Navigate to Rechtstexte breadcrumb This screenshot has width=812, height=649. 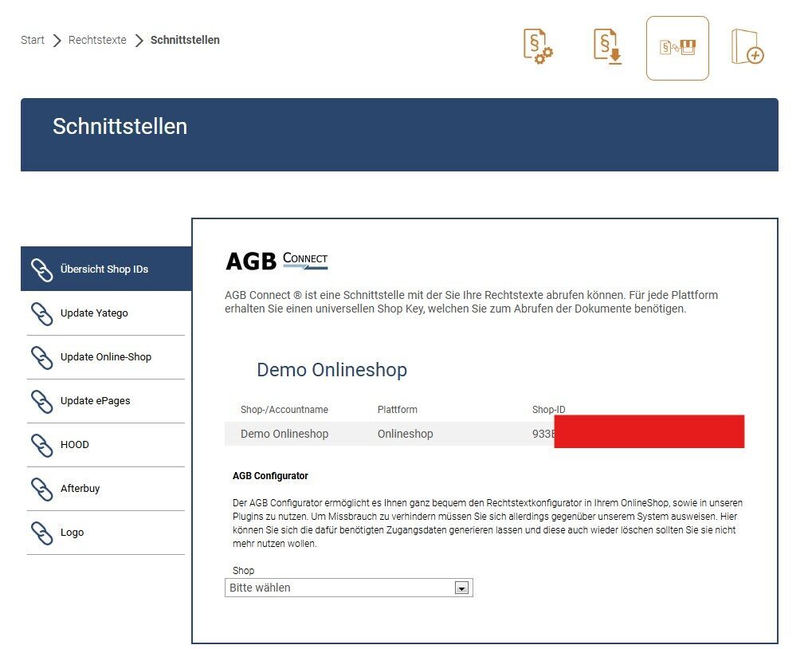coord(97,40)
